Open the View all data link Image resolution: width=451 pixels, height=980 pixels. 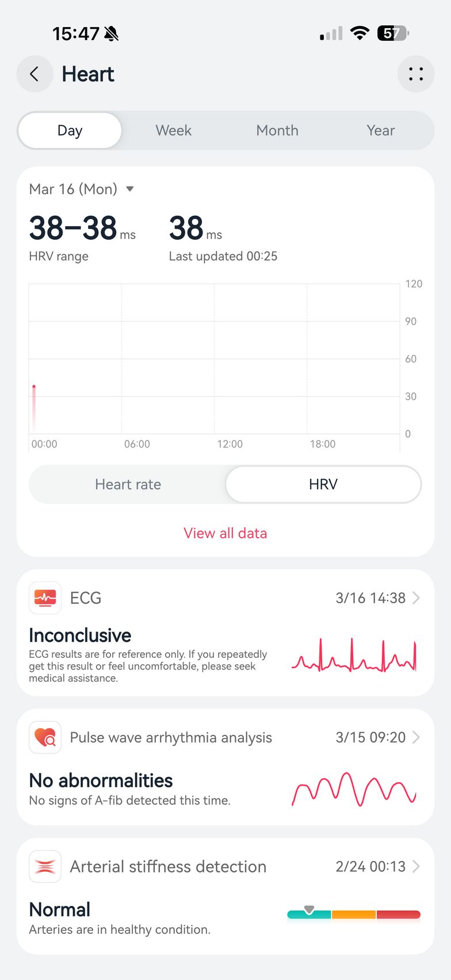coord(225,533)
